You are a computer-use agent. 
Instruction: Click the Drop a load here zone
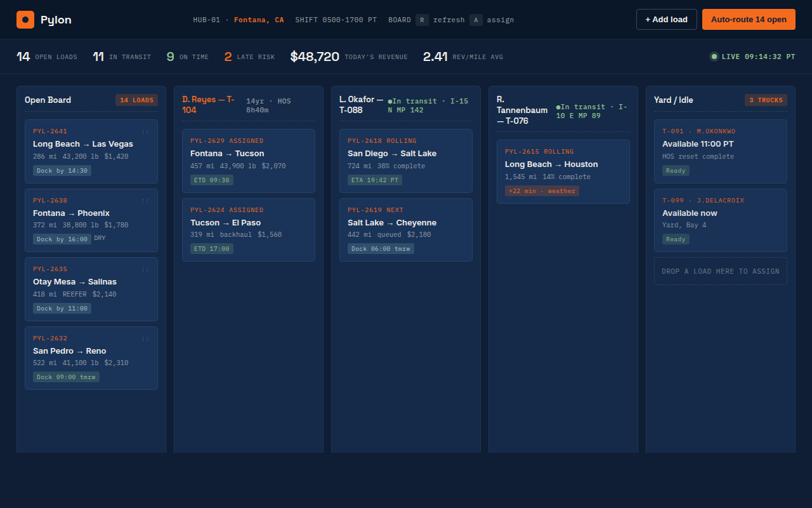(x=721, y=271)
